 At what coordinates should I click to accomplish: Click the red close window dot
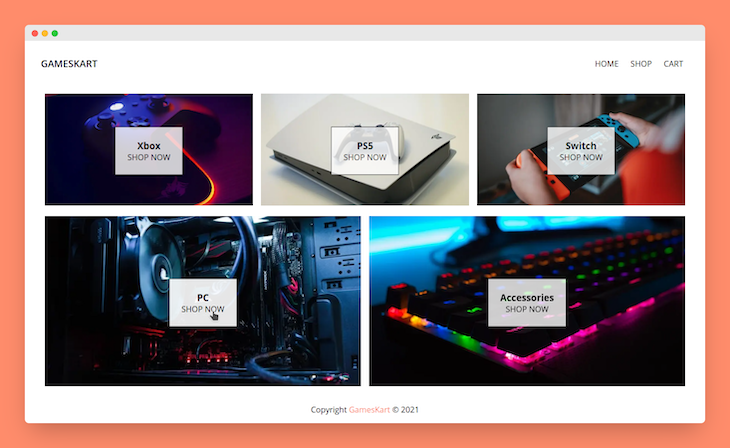click(x=35, y=33)
